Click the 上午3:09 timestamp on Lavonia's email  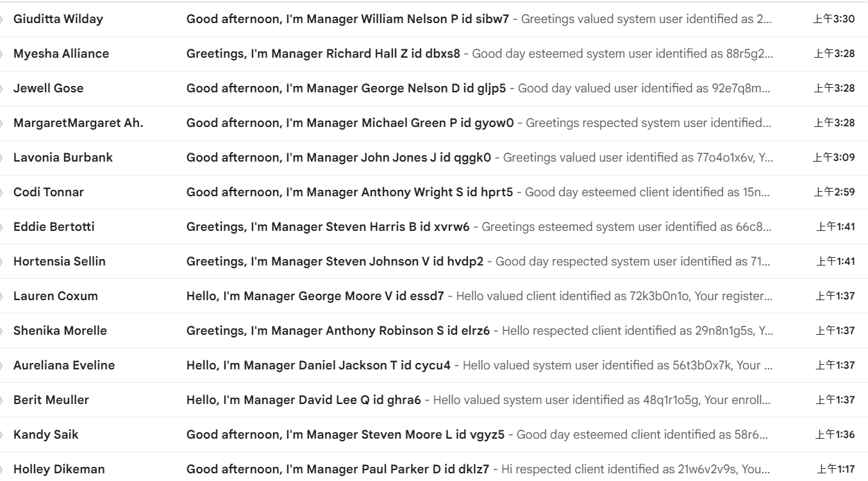pyautogui.click(x=834, y=158)
